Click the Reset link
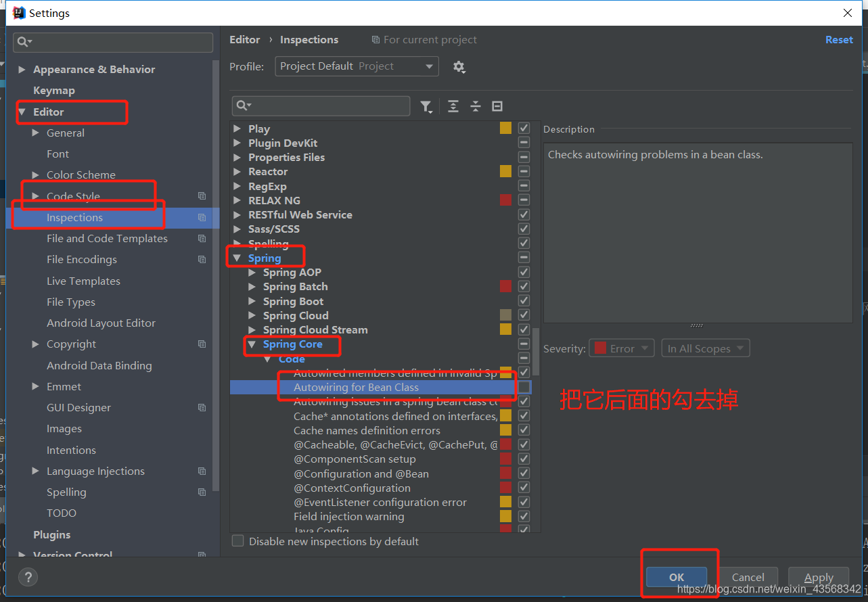The height and width of the screenshot is (602, 868). click(839, 40)
